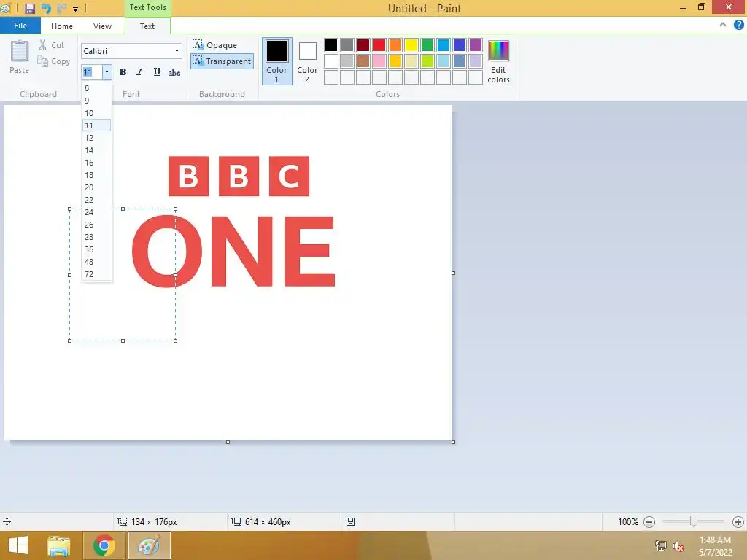The image size is (747, 560).
Task: Select Opaque background option
Action: point(215,45)
